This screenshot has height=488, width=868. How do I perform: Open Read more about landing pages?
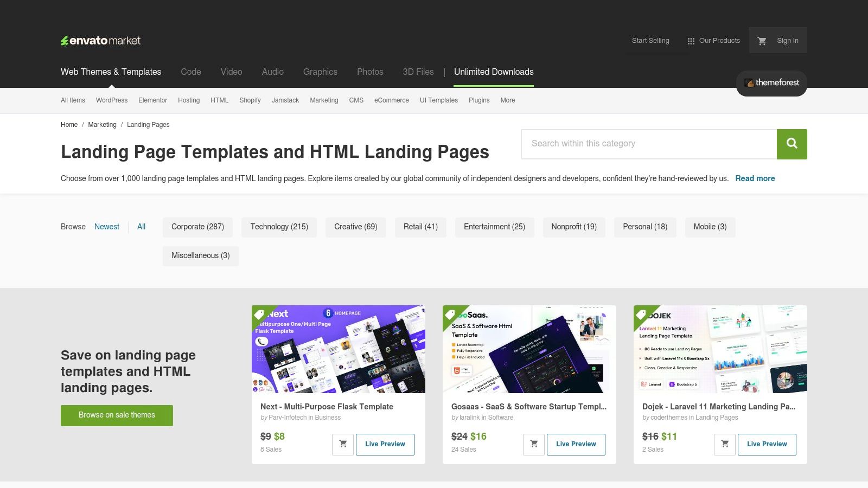tap(755, 178)
